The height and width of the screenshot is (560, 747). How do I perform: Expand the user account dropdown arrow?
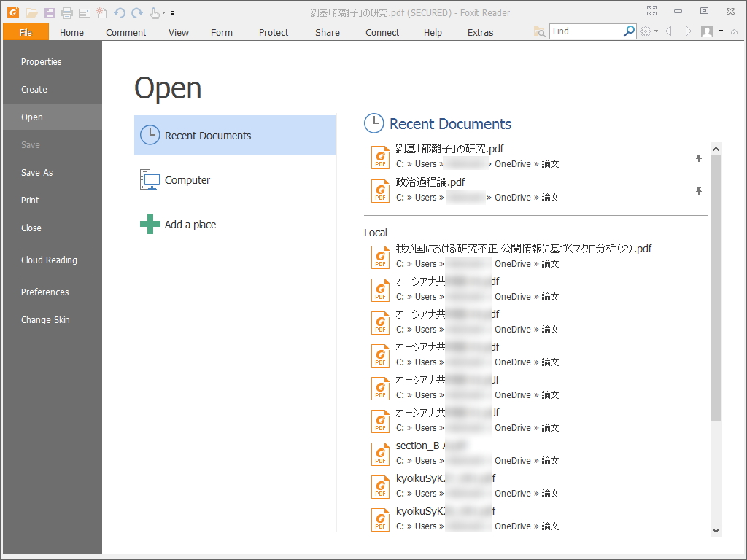point(721,31)
